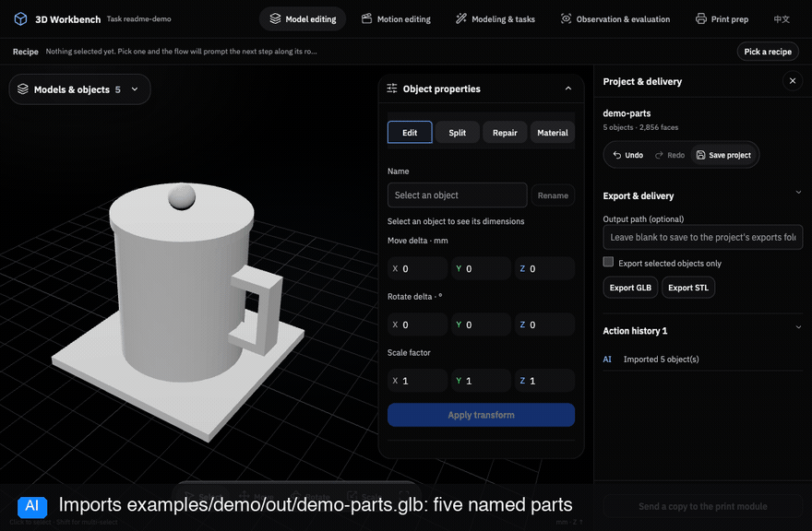The width and height of the screenshot is (812, 531).
Task: Click the Object properties sliders icon
Action: (x=392, y=88)
